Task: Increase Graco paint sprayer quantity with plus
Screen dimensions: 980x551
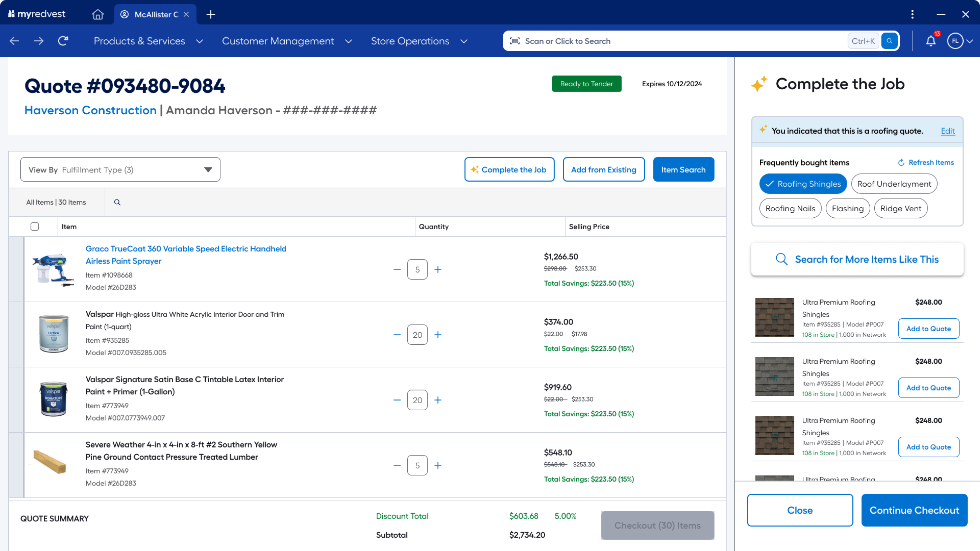Action: [x=438, y=269]
